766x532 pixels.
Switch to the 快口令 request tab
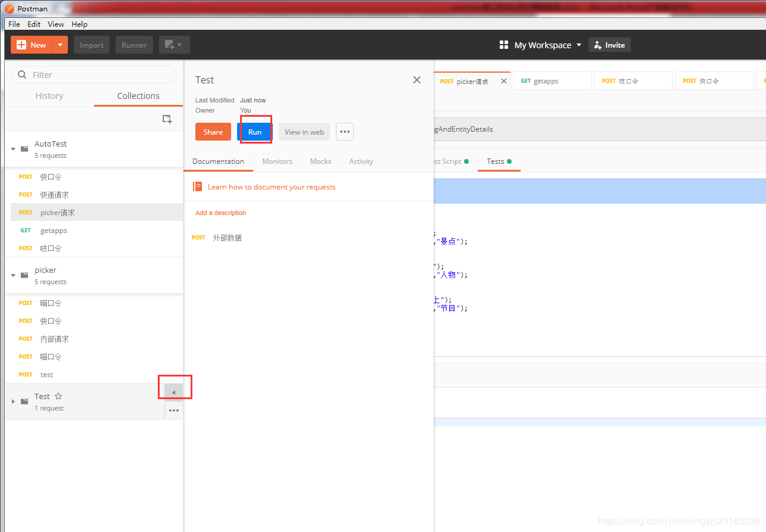click(714, 81)
